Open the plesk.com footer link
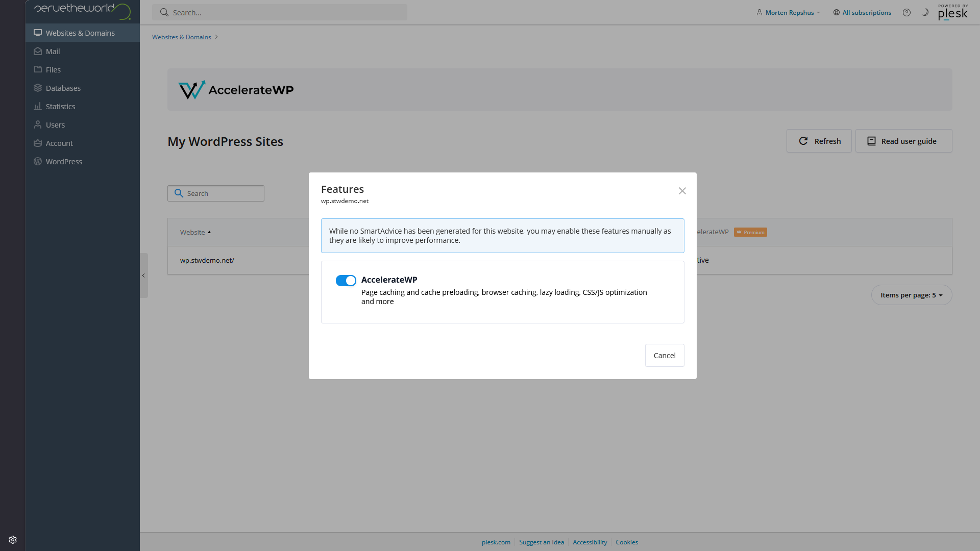The width and height of the screenshot is (980, 551). [496, 542]
